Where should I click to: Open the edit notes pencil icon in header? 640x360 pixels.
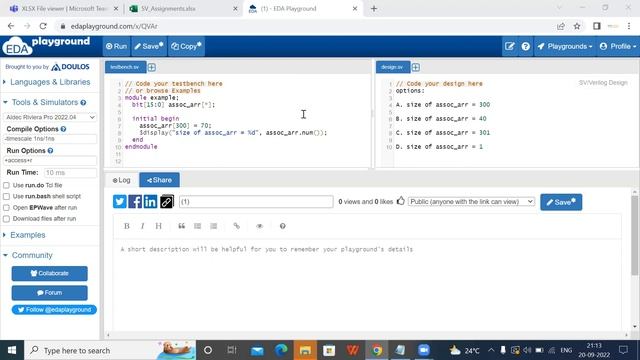click(x=509, y=47)
